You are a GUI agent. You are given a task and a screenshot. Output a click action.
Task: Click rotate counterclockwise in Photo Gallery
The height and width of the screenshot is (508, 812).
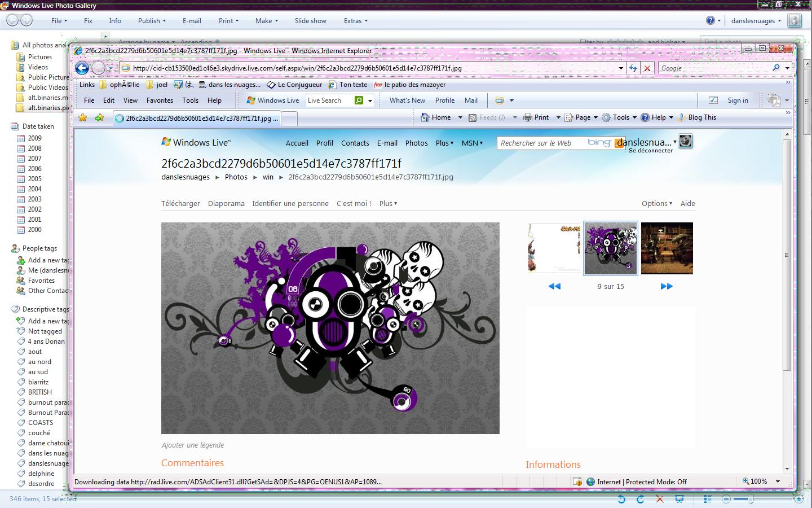(621, 499)
